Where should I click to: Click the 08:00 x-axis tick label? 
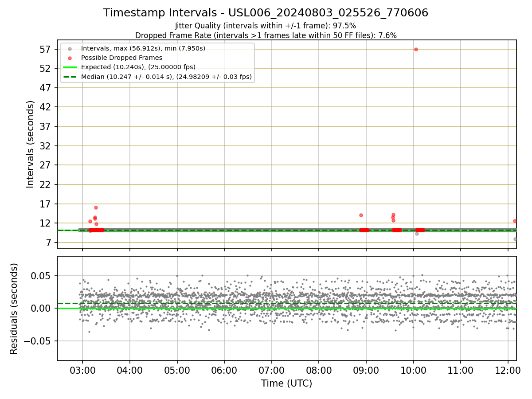319,371
